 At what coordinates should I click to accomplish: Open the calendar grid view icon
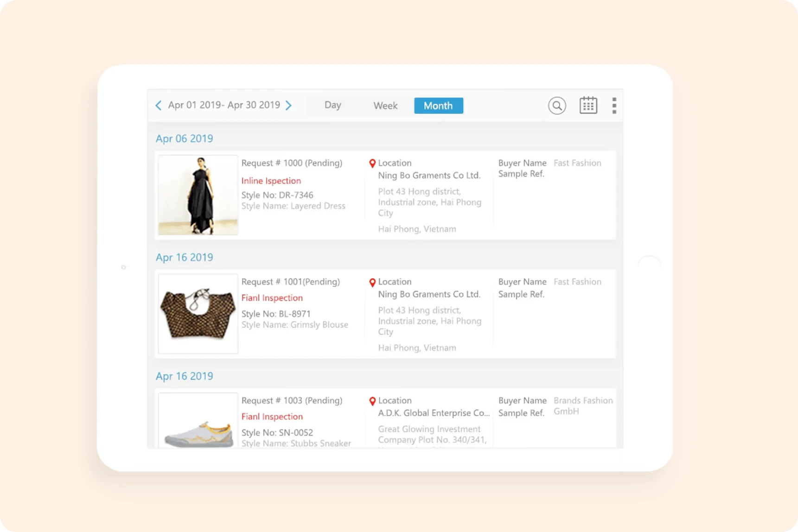[x=588, y=106]
